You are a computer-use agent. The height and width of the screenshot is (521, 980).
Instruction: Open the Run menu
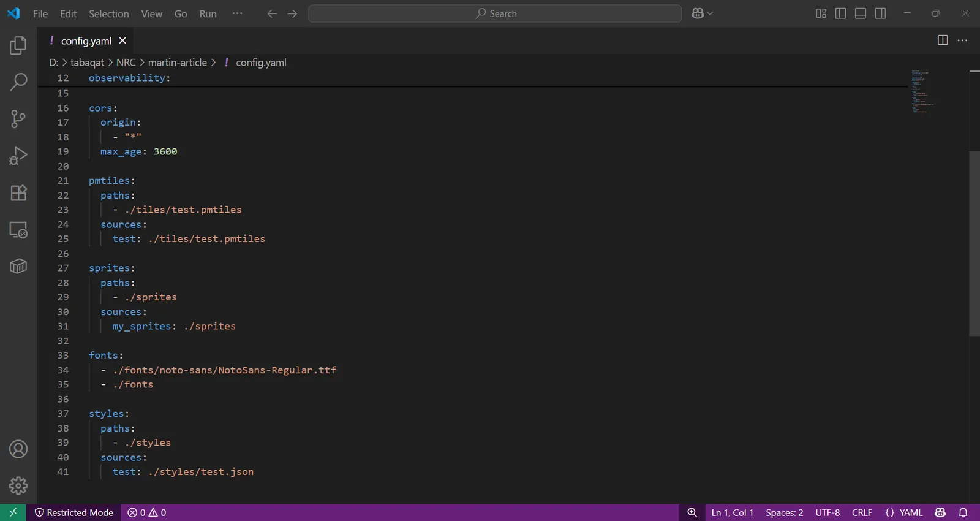(208, 13)
